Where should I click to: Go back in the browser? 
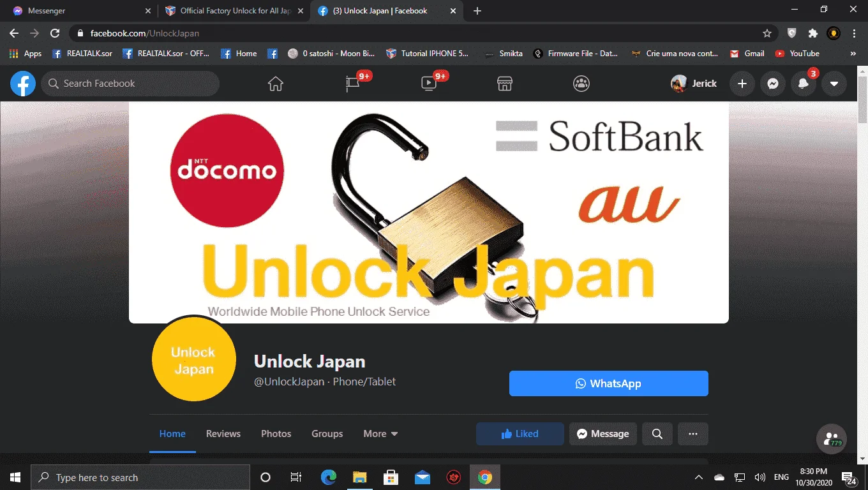coord(14,33)
